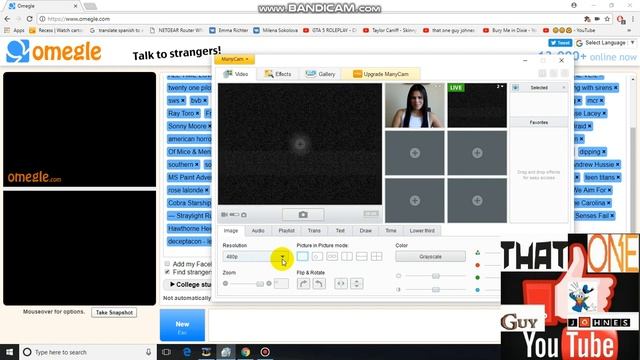Click the Zoom slider handle
Screen dimensions: 640x360
coord(260,284)
